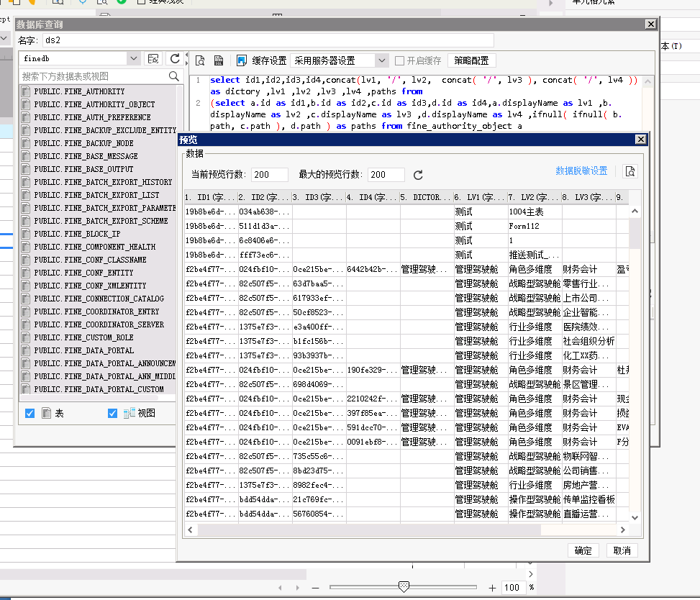The height and width of the screenshot is (600, 700).
Task: Select PUBLIC.FINE_CONF_ENTITY in table list
Action: [84, 273]
